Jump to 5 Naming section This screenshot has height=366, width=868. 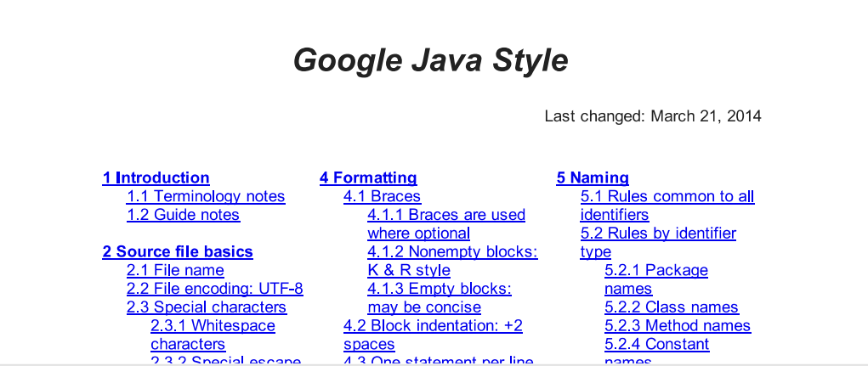click(593, 177)
